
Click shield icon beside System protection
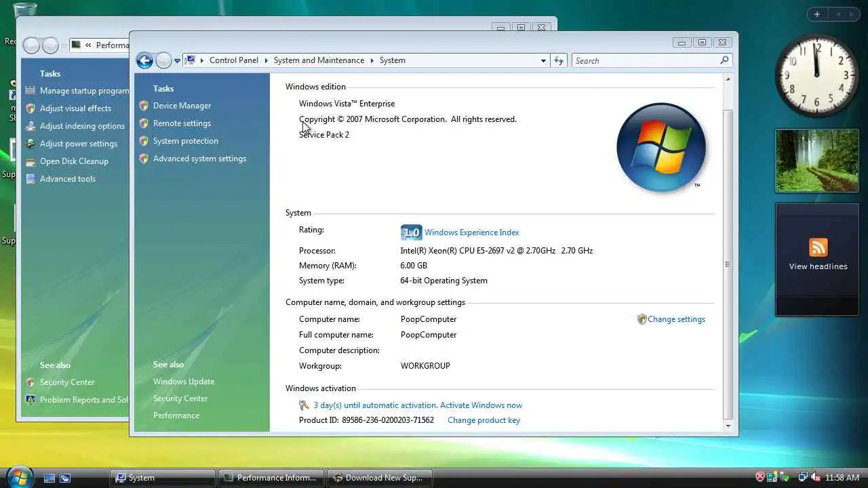pyautogui.click(x=144, y=141)
